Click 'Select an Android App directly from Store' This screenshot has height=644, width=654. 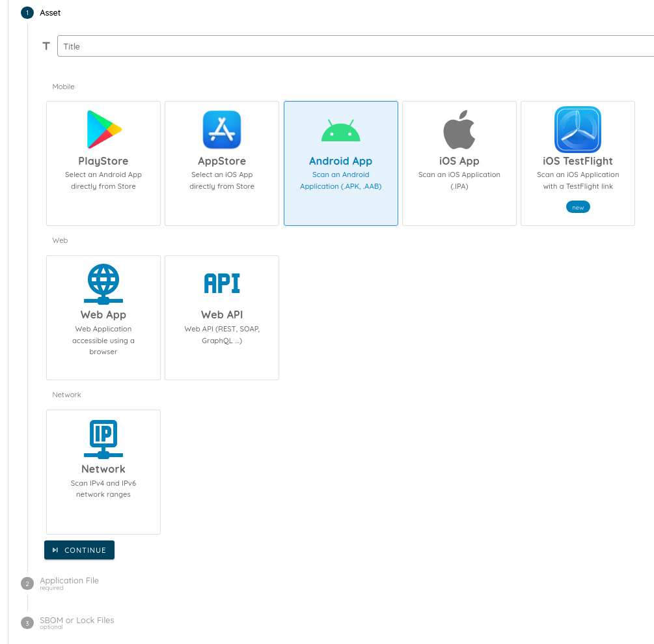pos(103,180)
